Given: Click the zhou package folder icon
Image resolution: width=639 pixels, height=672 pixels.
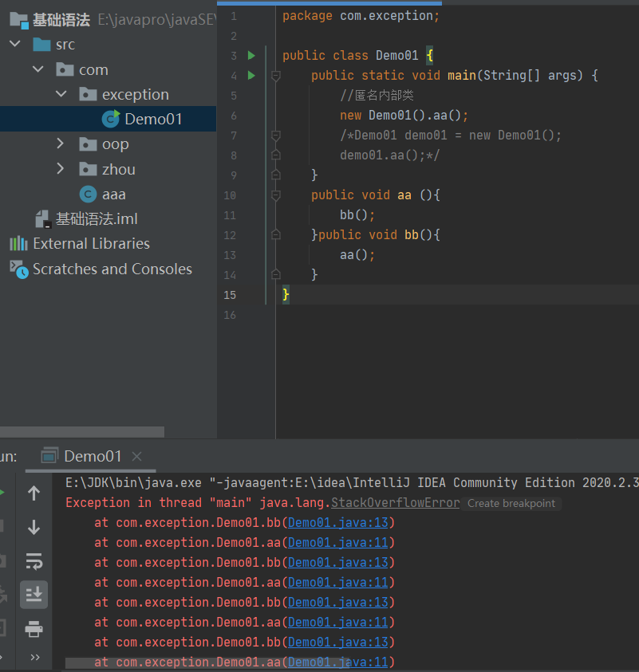Looking at the screenshot, I should click(88, 169).
